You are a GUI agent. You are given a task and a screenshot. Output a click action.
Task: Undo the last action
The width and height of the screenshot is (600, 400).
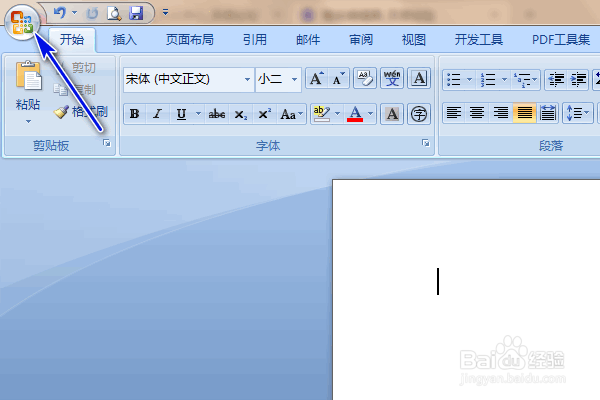pos(60,13)
